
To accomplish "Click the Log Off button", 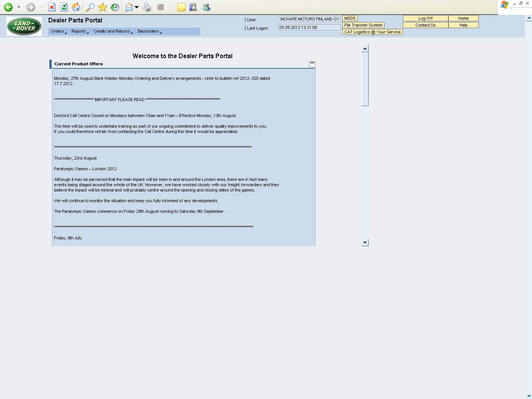I will pos(426,18).
